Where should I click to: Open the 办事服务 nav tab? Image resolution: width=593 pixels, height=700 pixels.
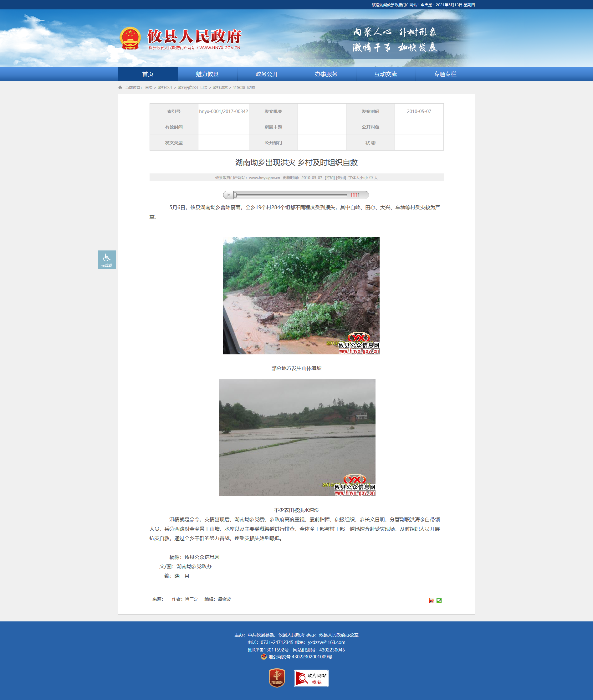tap(326, 74)
